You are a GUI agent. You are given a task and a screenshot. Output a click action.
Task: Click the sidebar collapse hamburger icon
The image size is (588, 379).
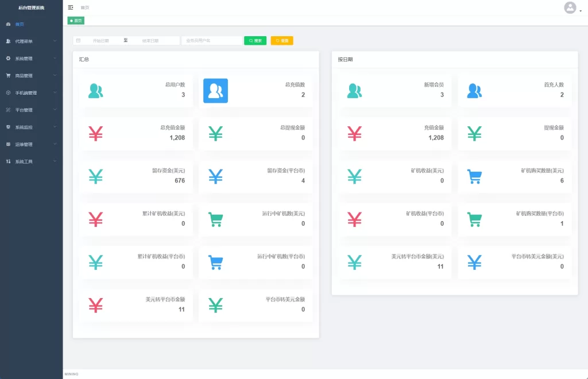[71, 7]
